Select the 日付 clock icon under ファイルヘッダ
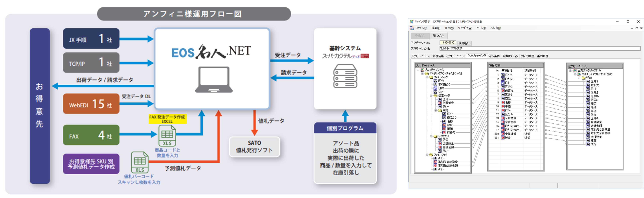Image resolution: width=644 pixels, height=198 pixels. tap(435, 88)
